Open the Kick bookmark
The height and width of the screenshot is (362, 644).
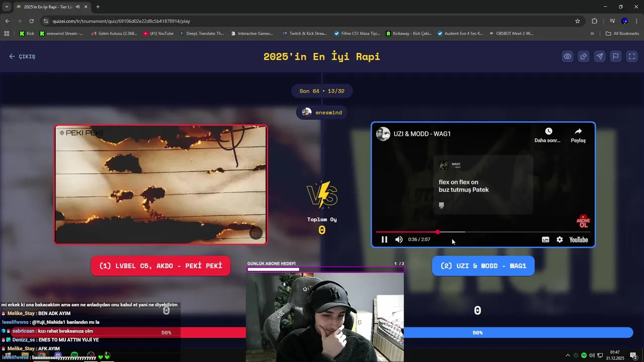point(27,34)
